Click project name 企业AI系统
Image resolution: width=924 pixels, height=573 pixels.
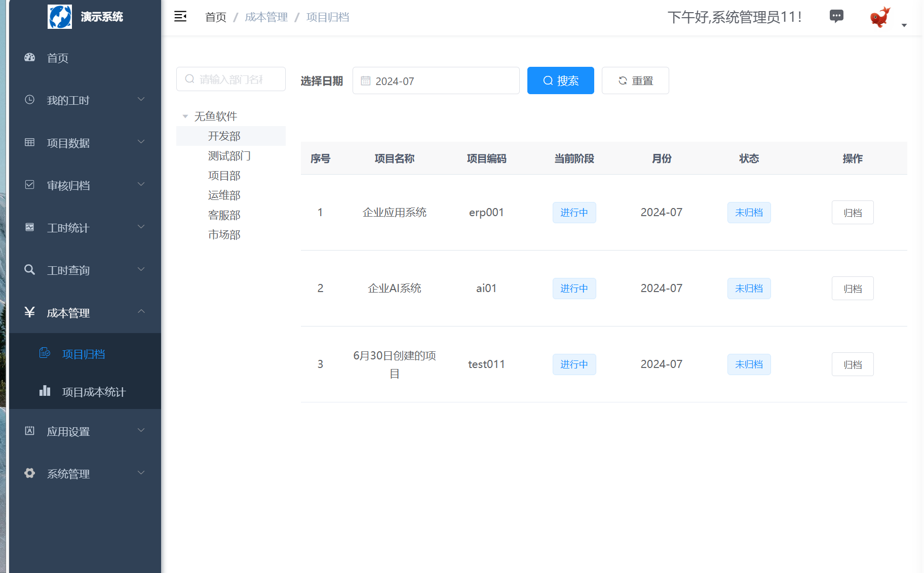click(x=395, y=289)
